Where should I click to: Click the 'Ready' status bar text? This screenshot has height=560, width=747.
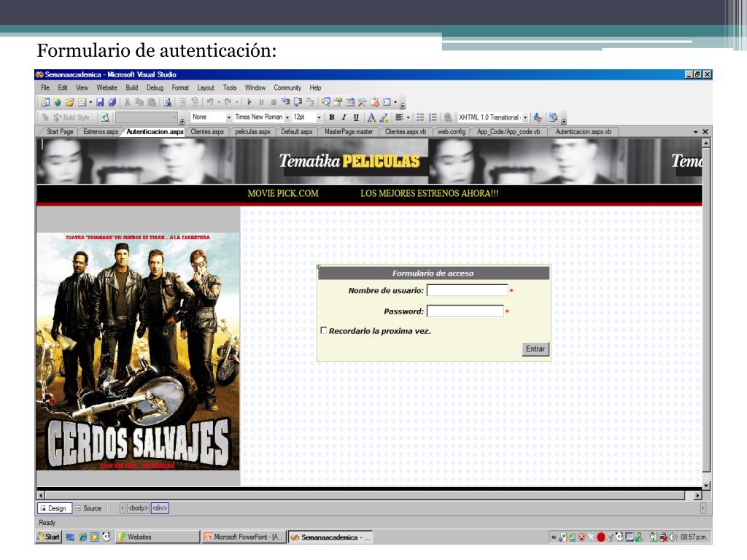47,522
